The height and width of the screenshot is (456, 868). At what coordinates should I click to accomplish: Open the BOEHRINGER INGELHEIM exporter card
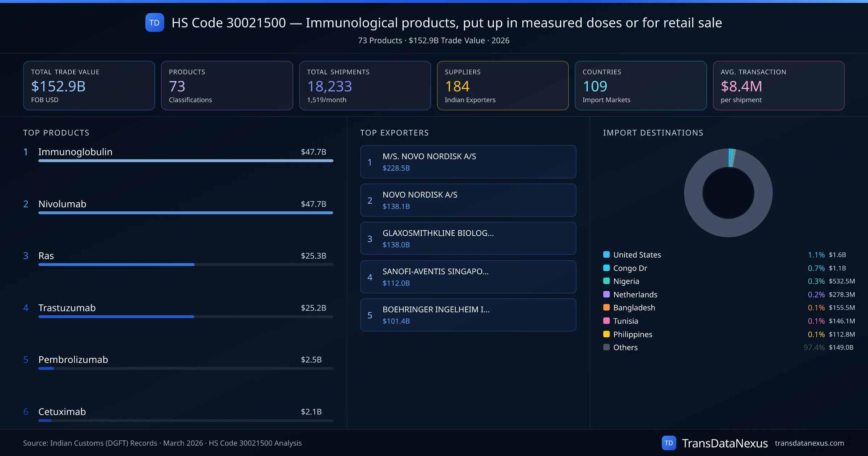pyautogui.click(x=468, y=315)
